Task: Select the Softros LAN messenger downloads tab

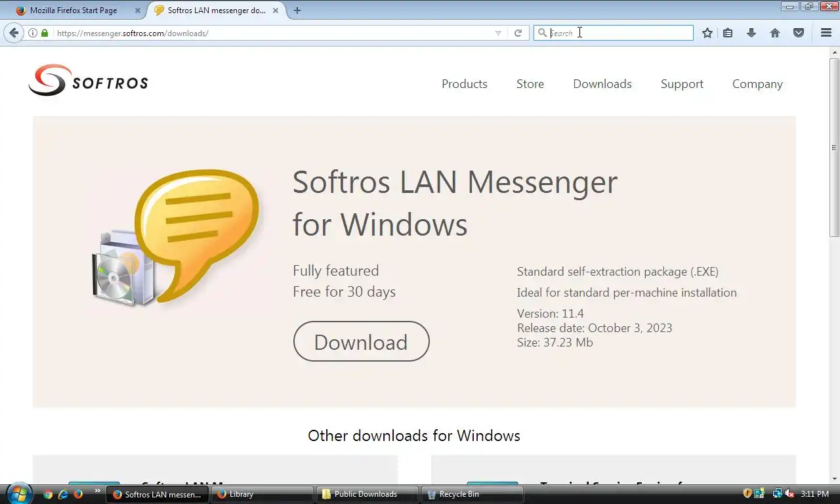Action: (x=217, y=10)
